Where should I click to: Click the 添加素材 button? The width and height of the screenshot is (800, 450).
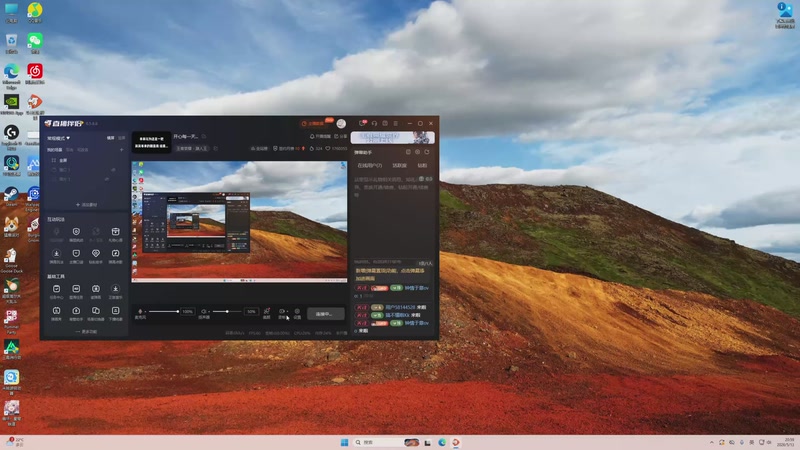[x=86, y=205]
